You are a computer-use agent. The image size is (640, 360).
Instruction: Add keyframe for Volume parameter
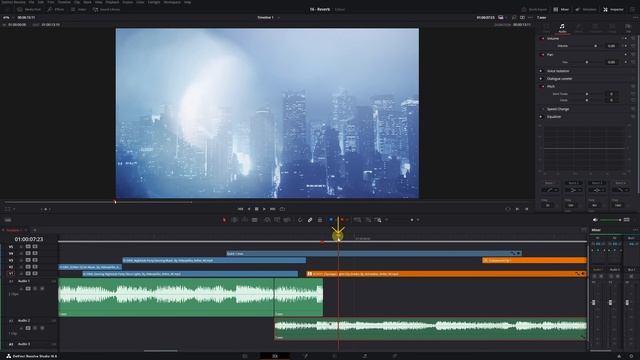click(x=626, y=46)
